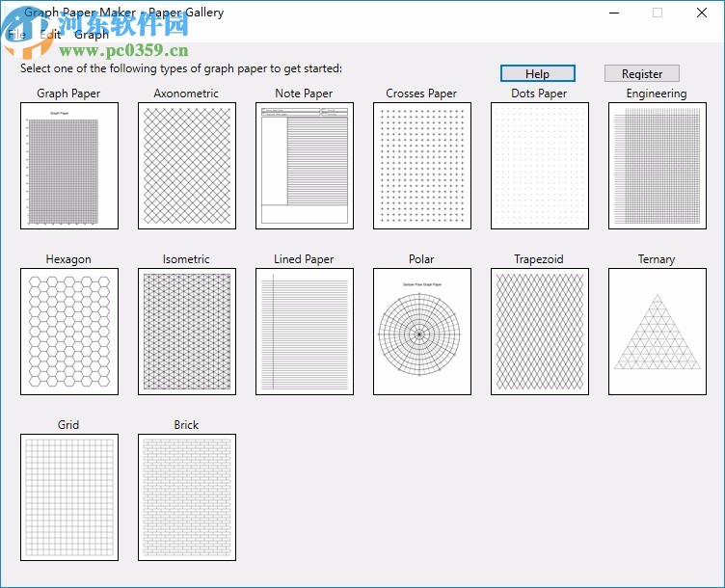Viewport: 725px width, 588px height.
Task: Select the Graph Paper thumbnail
Action: pos(69,166)
